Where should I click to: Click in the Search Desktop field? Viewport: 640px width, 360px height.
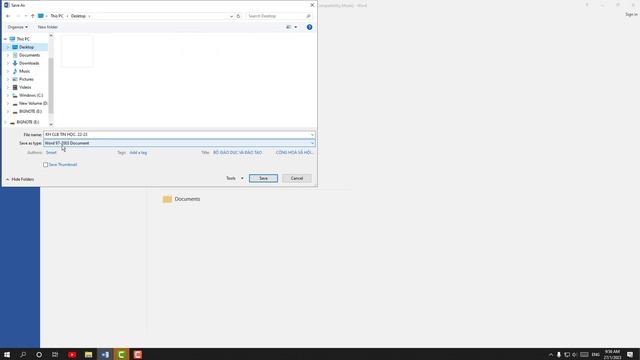[276, 16]
